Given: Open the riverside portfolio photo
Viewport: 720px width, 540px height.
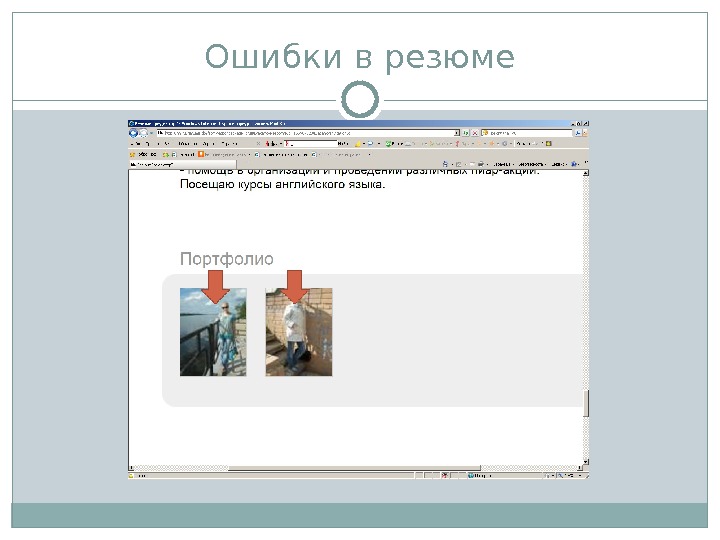Looking at the screenshot, I should click(x=213, y=332).
